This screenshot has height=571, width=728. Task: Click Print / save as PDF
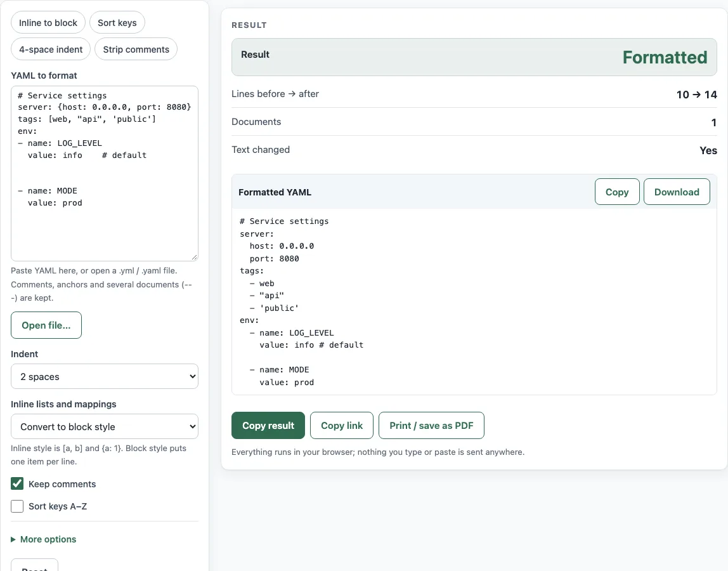coord(431,426)
